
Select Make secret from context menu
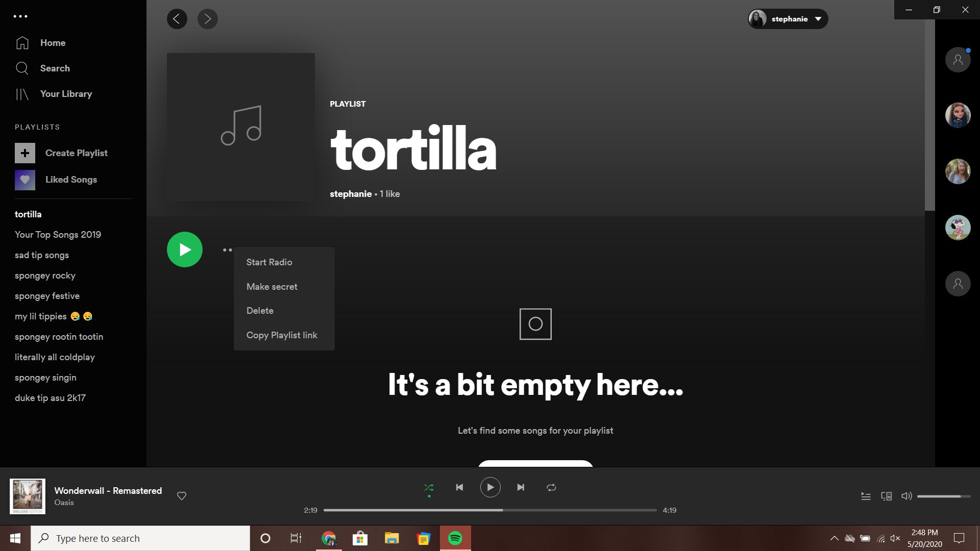pyautogui.click(x=272, y=287)
